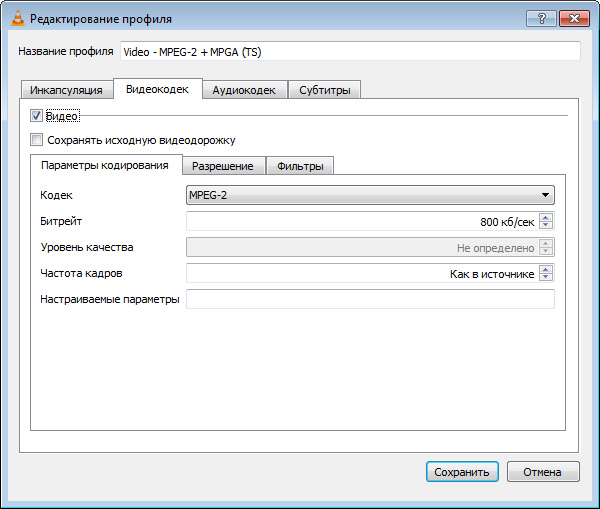Viewport: 600px width, 509px height.
Task: Switch to the Аудиокодек tab
Action: click(244, 90)
